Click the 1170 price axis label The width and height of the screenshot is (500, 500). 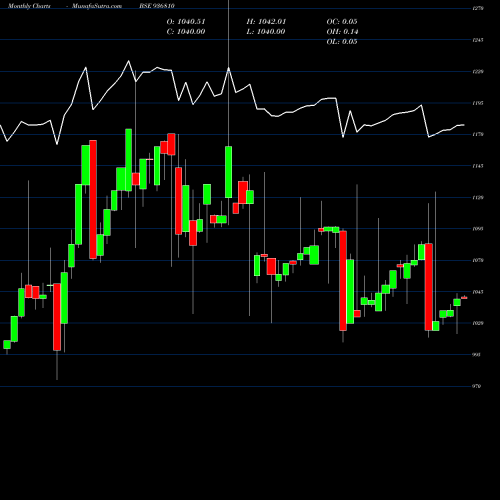tap(478, 134)
